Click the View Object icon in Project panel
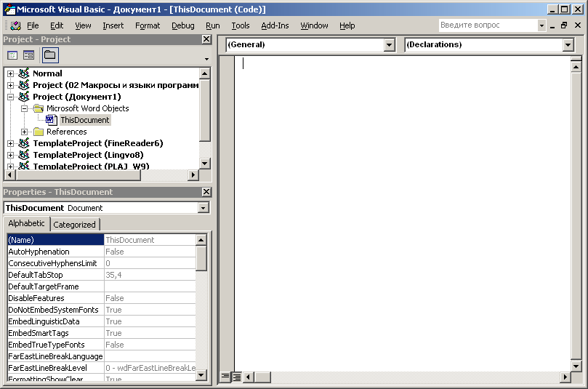The image size is (588, 389). [28, 55]
